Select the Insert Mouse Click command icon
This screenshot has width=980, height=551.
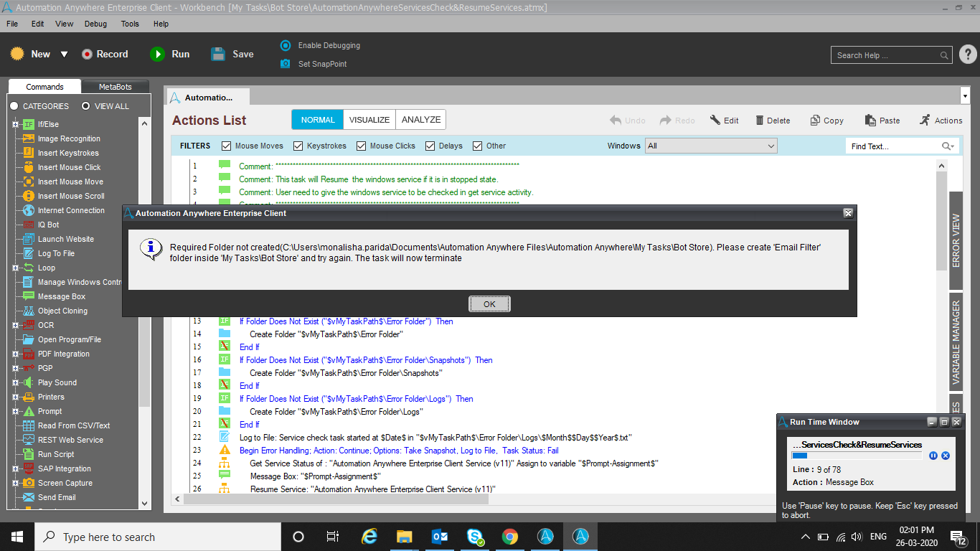[x=29, y=167]
